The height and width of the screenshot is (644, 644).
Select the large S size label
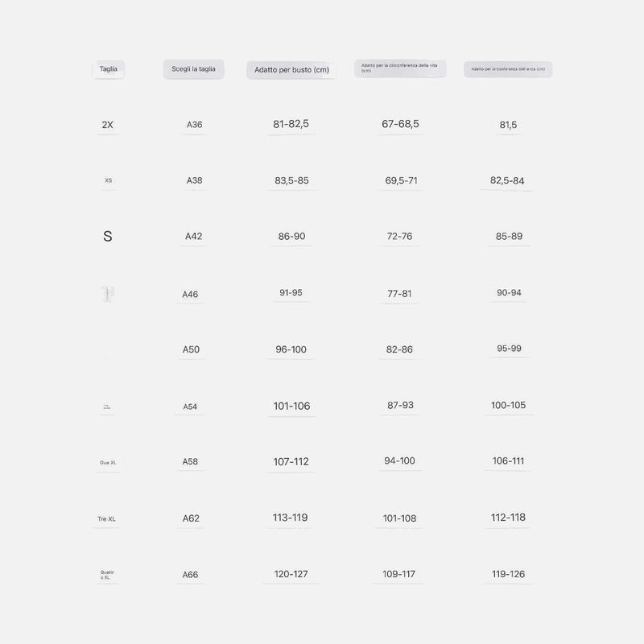click(108, 236)
